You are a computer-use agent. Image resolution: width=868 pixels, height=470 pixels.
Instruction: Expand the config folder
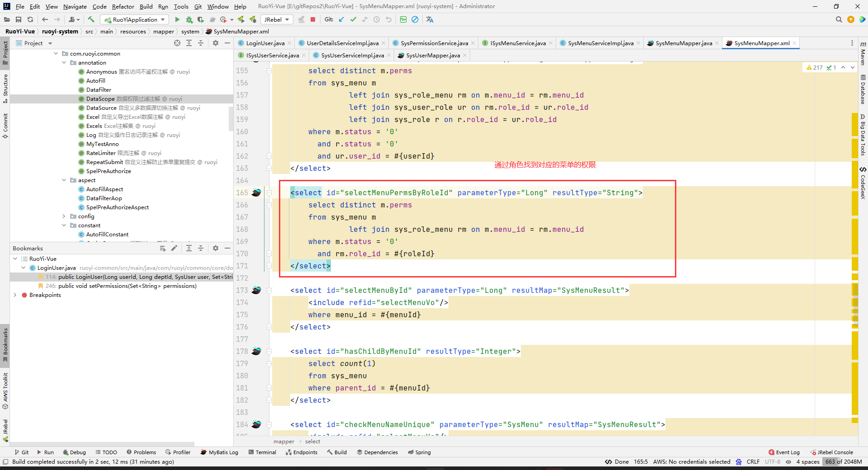pyautogui.click(x=64, y=216)
